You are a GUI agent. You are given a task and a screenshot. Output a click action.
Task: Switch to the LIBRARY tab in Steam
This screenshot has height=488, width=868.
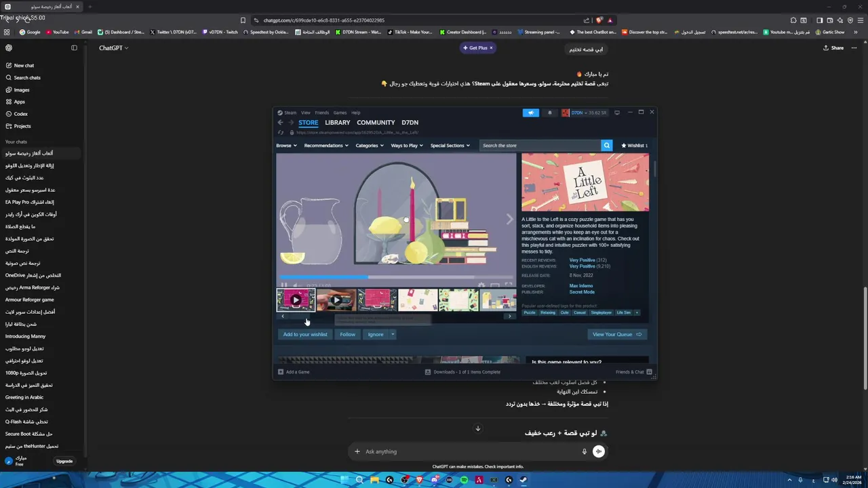(337, 123)
